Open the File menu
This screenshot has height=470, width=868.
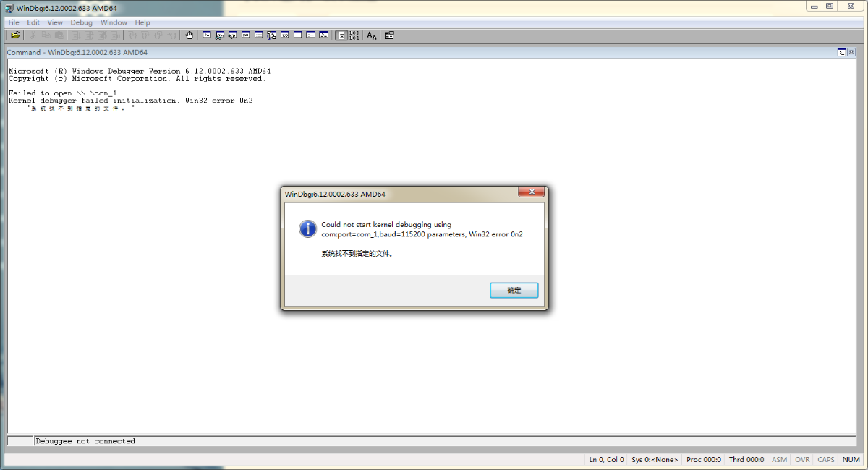(x=14, y=22)
